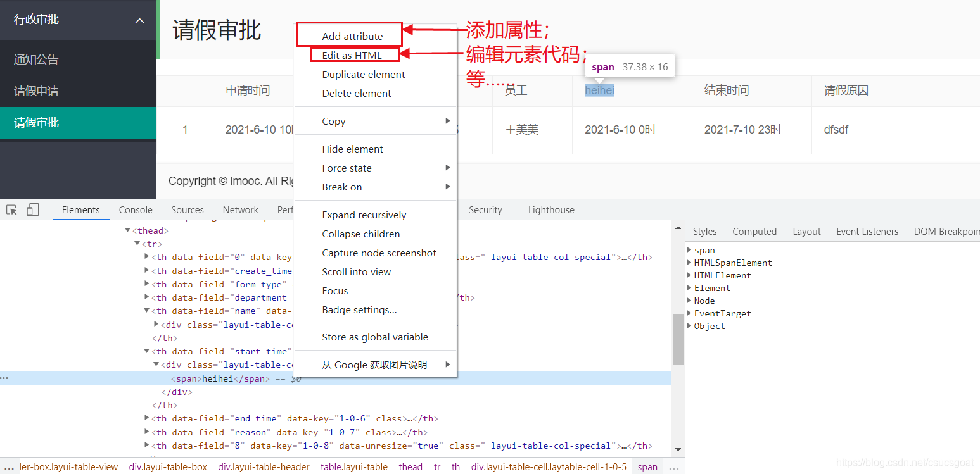This screenshot has width=980, height=474.
Task: Open the Event Listeners sidebar tab
Action: coord(867,232)
